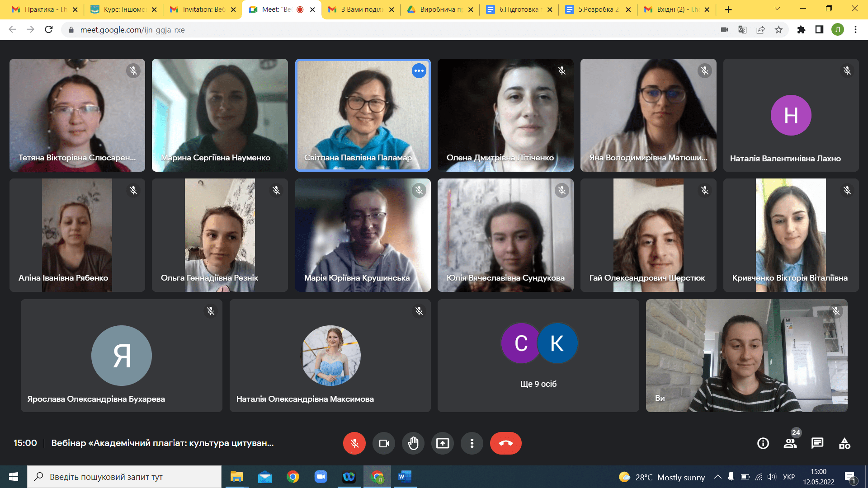Screen dimensions: 868x488
Task: Click the present screen button
Action: [442, 443]
